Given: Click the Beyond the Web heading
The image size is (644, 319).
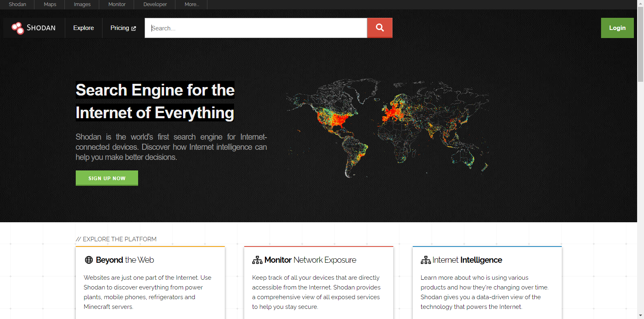Looking at the screenshot, I should coord(125,260).
